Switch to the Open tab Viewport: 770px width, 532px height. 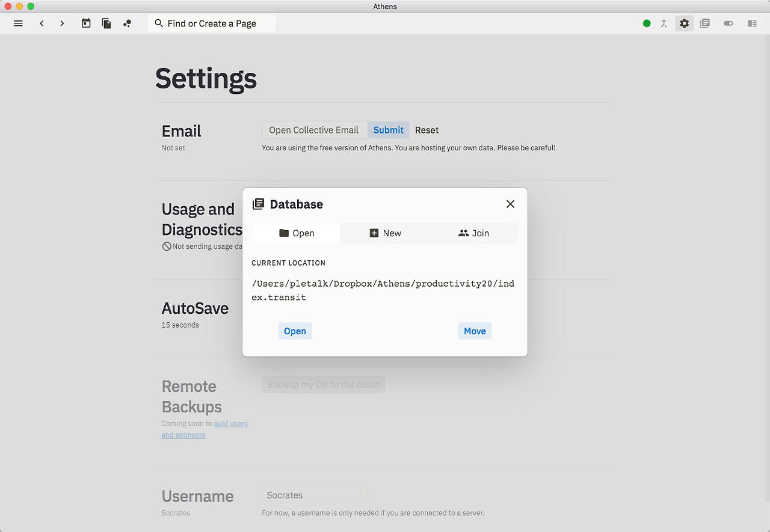[x=296, y=233]
